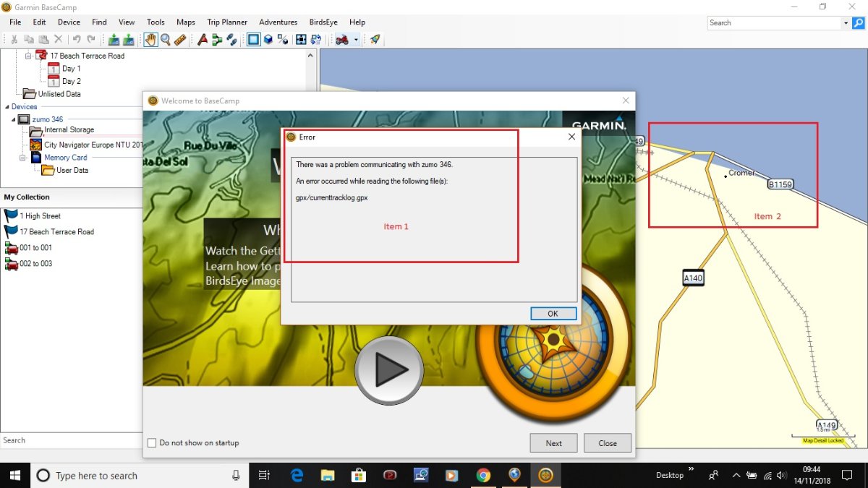Switch to the 2D map view icon
868x488 pixels.
[x=254, y=40]
